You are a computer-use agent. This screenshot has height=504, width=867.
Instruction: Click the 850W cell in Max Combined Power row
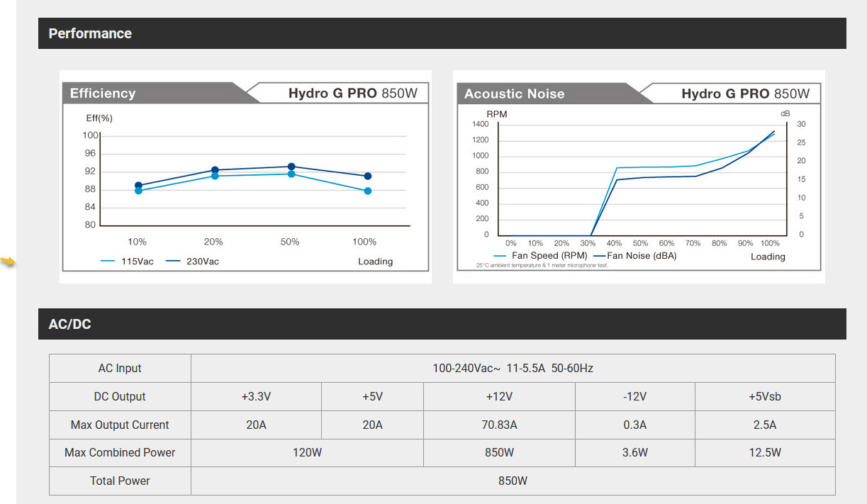tap(499, 453)
